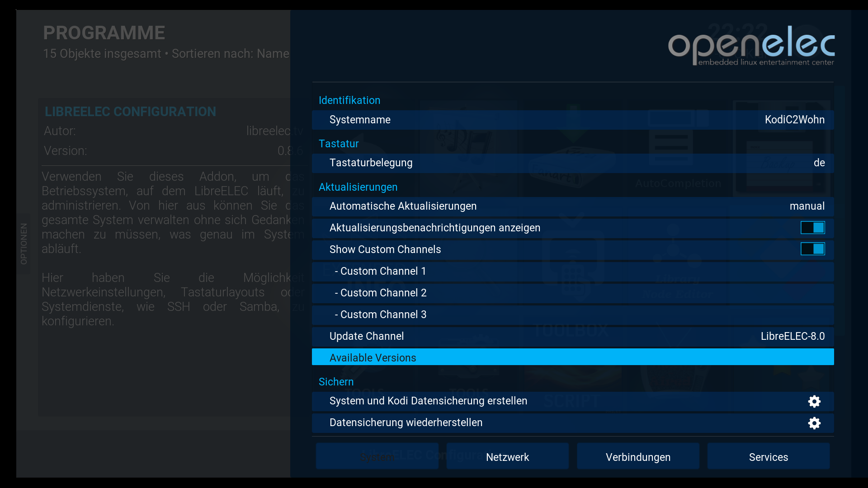Click the gear icon for Datensicherung erstellen
The image size is (868, 488).
[814, 401]
